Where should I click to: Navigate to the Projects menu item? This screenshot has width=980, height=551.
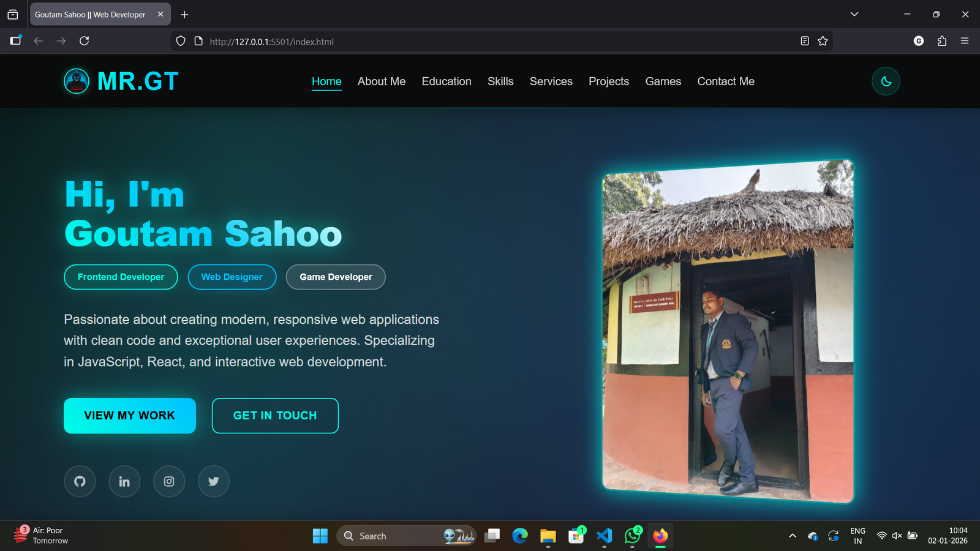pyautogui.click(x=608, y=81)
